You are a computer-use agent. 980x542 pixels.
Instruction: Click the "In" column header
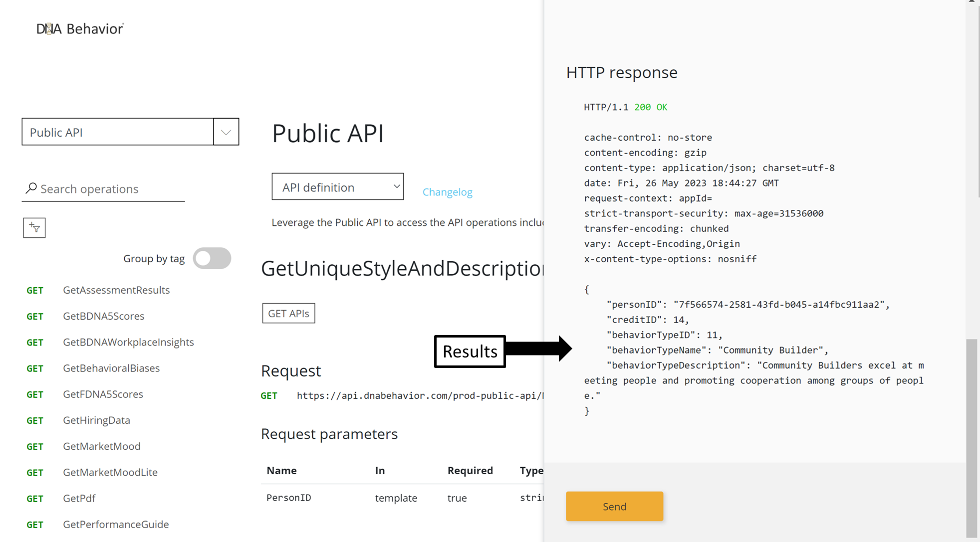[x=380, y=470]
